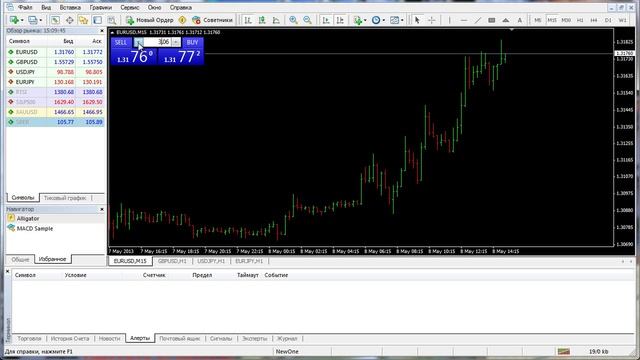The height and width of the screenshot is (360, 640).
Task: Select the triangle-shaped drawing tool icon
Action: [x=505, y=20]
